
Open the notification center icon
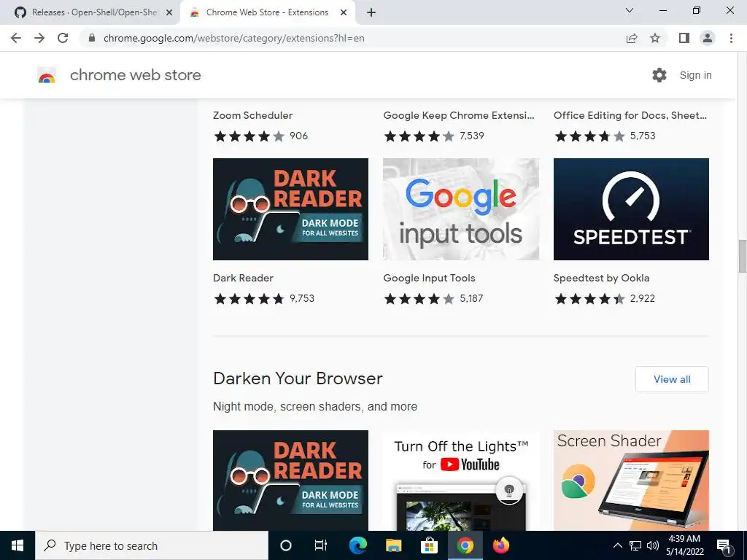(x=724, y=546)
